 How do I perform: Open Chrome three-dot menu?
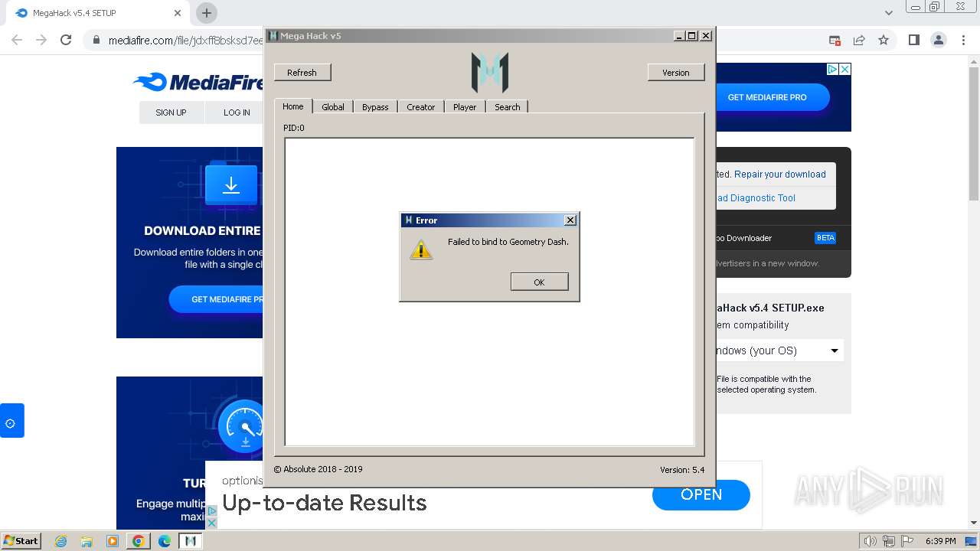tap(963, 40)
